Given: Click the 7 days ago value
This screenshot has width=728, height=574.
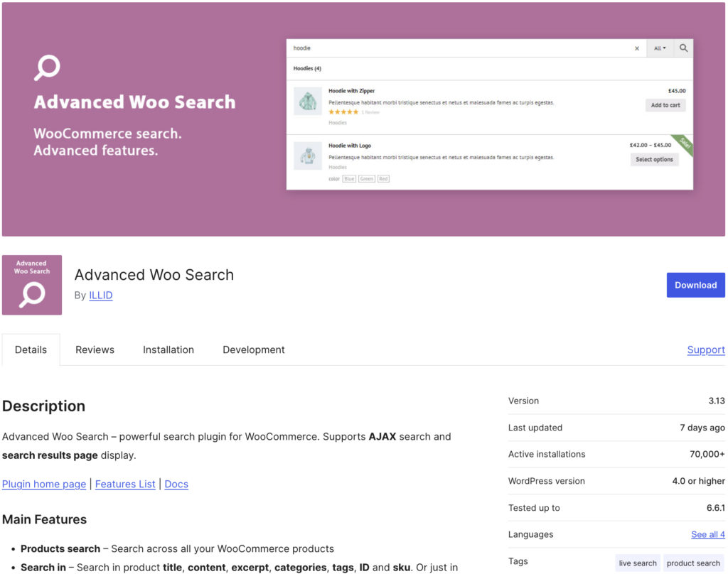Looking at the screenshot, I should (x=702, y=428).
